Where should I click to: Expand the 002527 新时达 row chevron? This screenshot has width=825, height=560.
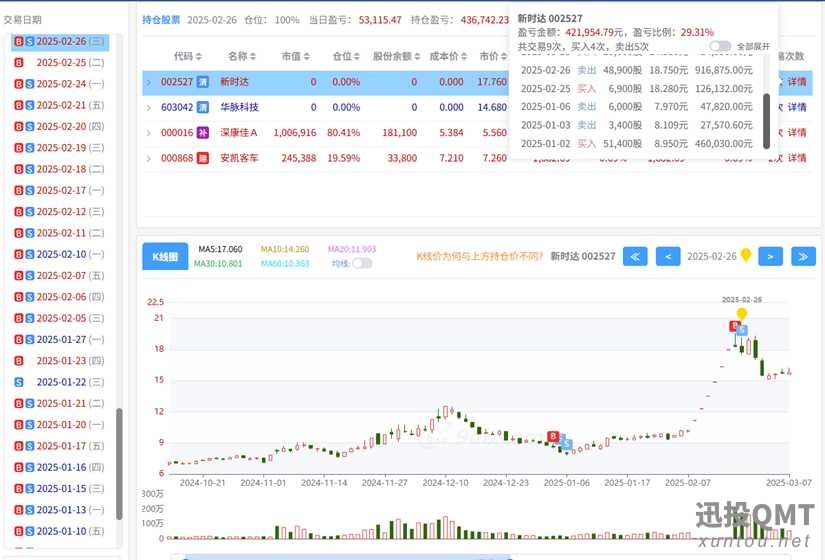[x=149, y=83]
